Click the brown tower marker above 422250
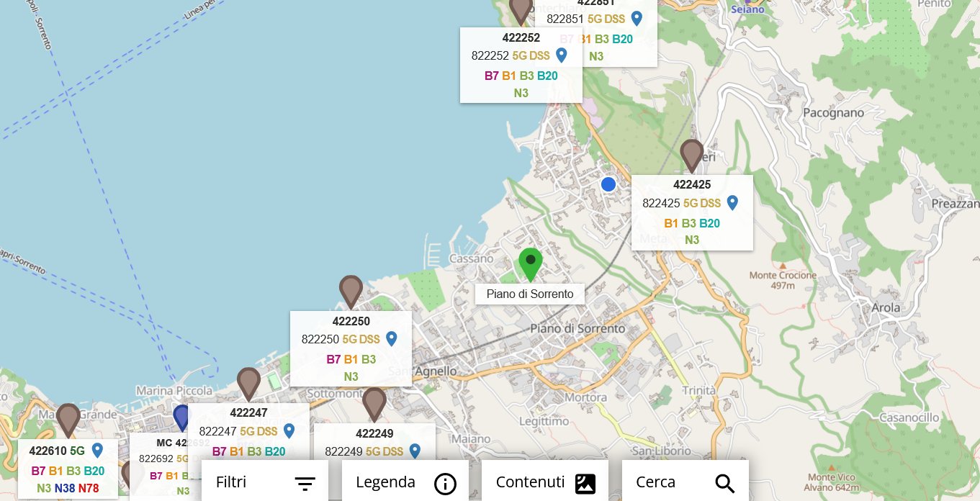This screenshot has height=501, width=980. click(x=351, y=291)
